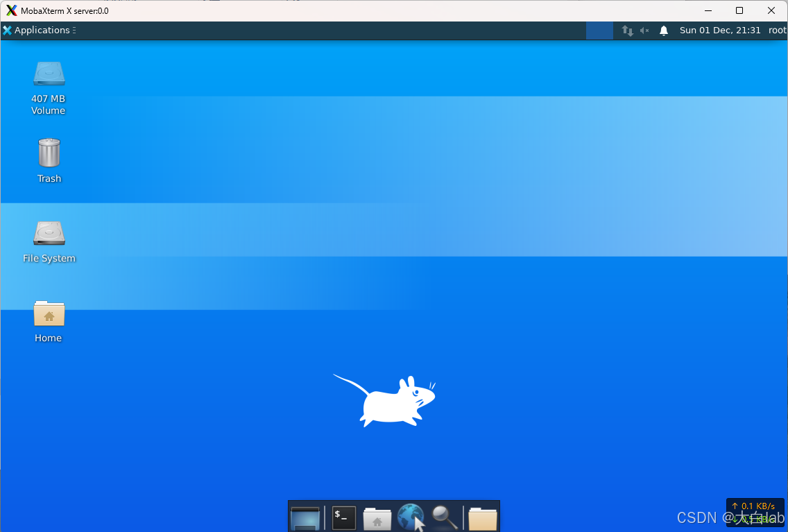
Task: Click the workspace switcher in the panel
Action: (x=599, y=31)
